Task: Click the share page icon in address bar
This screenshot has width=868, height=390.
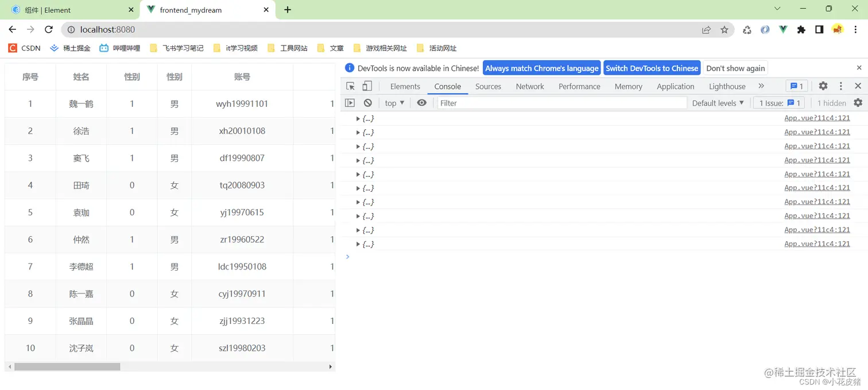Action: point(707,30)
